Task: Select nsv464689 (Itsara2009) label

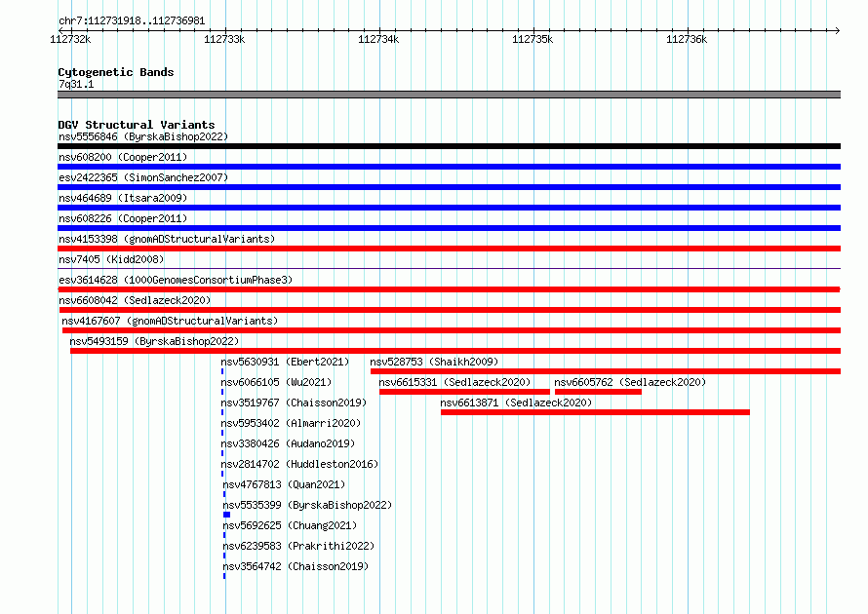Action: pos(123,198)
